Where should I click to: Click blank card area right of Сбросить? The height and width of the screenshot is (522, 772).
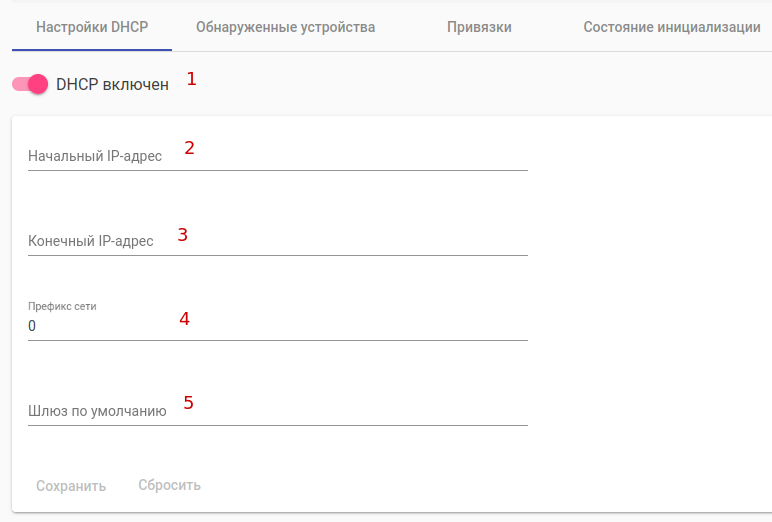[450, 486]
